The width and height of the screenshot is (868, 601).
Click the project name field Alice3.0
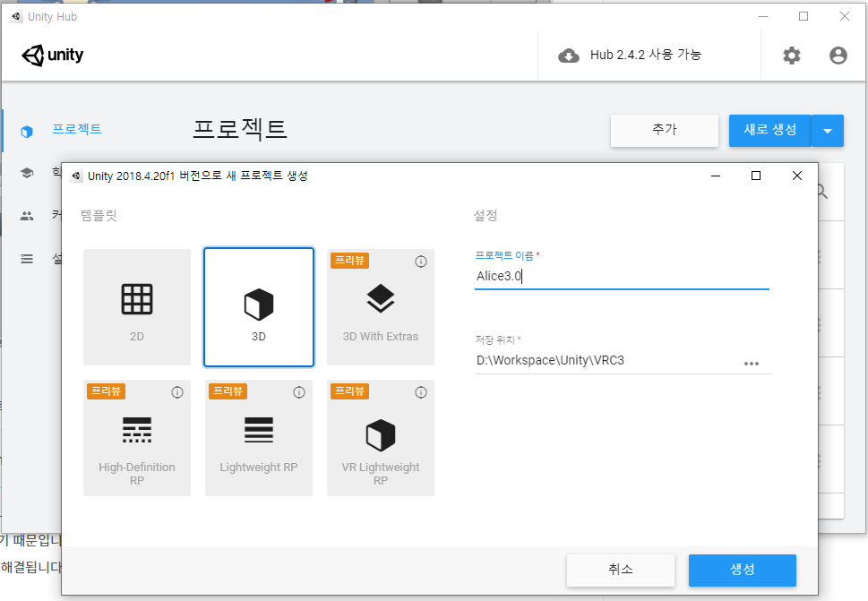point(622,276)
